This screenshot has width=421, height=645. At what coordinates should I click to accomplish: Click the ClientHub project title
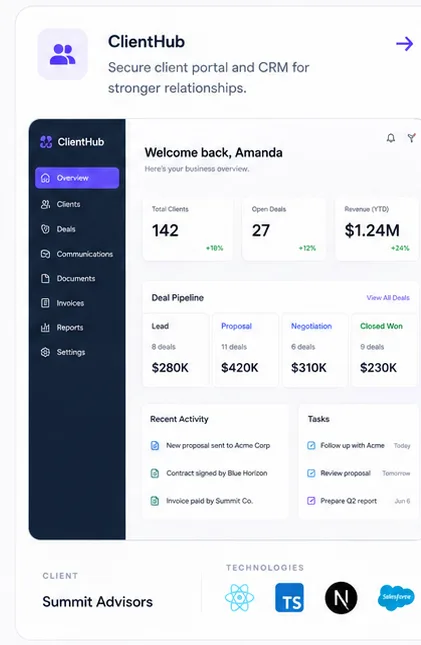click(147, 42)
